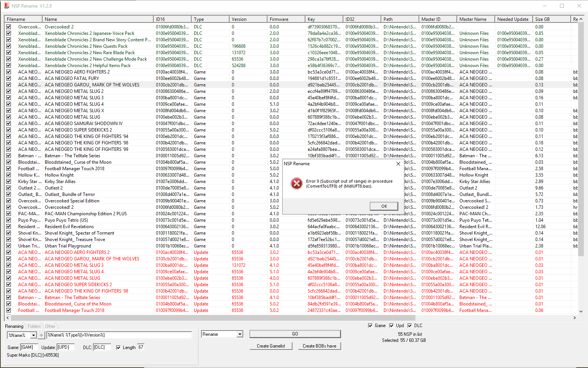Uncheck the Hollow Knight row checkbox
This screenshot has height=368, width=588.
pos(9,175)
